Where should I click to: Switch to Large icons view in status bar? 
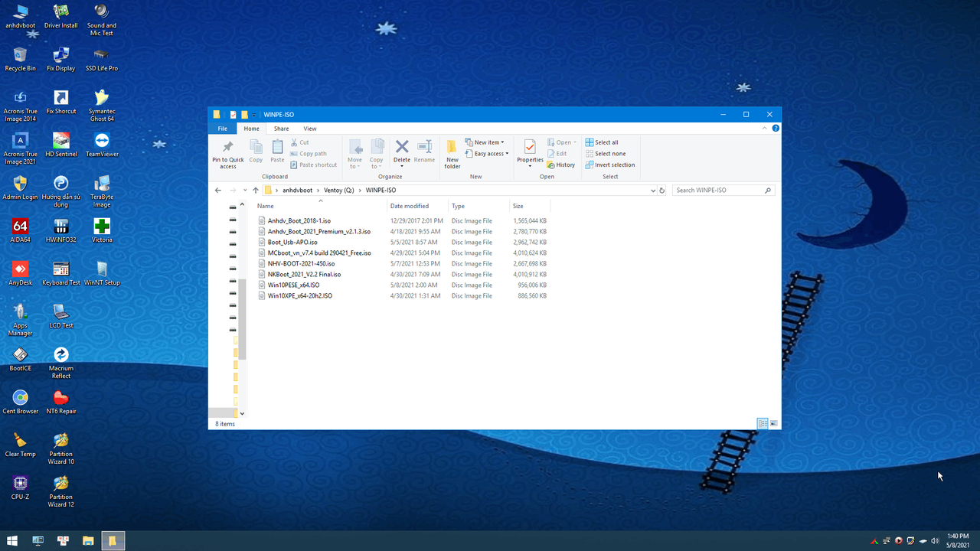(774, 423)
